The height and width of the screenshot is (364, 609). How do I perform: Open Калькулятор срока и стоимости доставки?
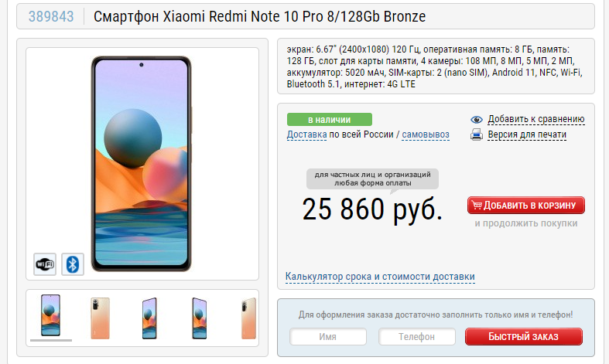coord(380,277)
